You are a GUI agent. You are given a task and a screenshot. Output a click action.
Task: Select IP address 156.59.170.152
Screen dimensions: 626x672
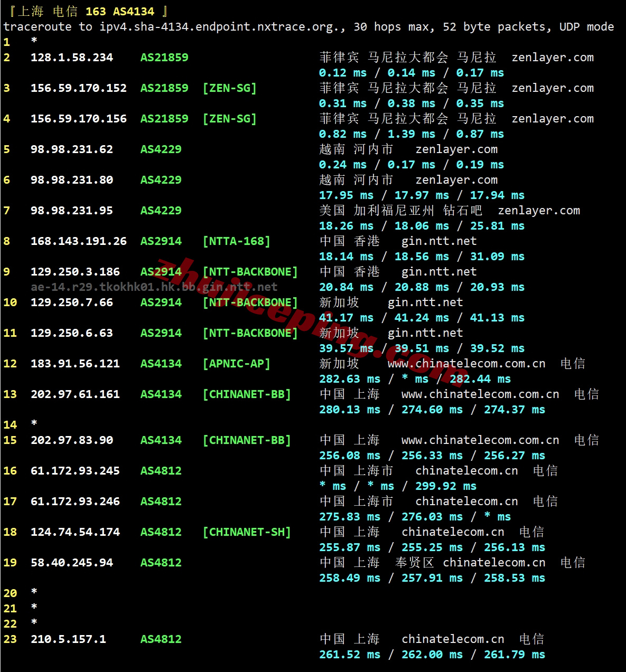click(79, 88)
